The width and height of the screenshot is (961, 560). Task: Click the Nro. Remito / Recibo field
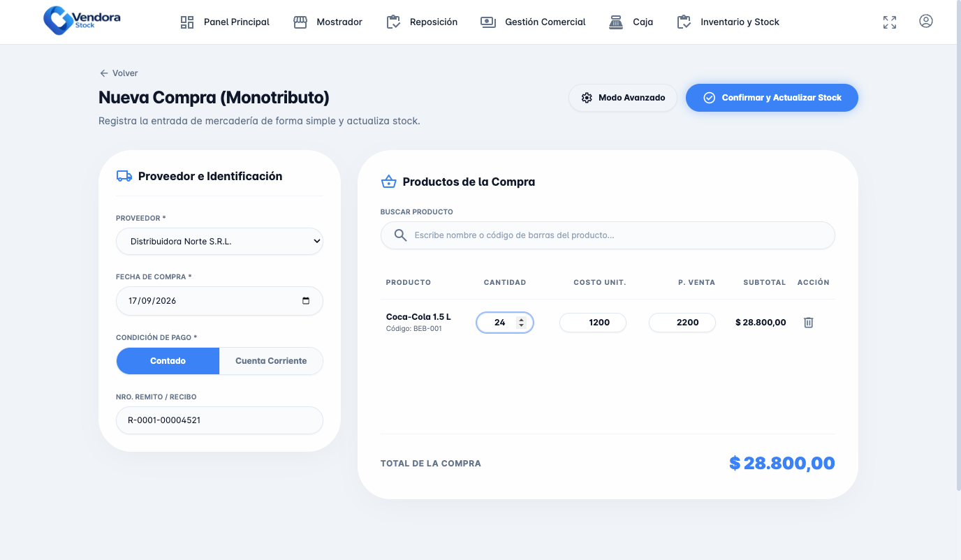tap(219, 420)
